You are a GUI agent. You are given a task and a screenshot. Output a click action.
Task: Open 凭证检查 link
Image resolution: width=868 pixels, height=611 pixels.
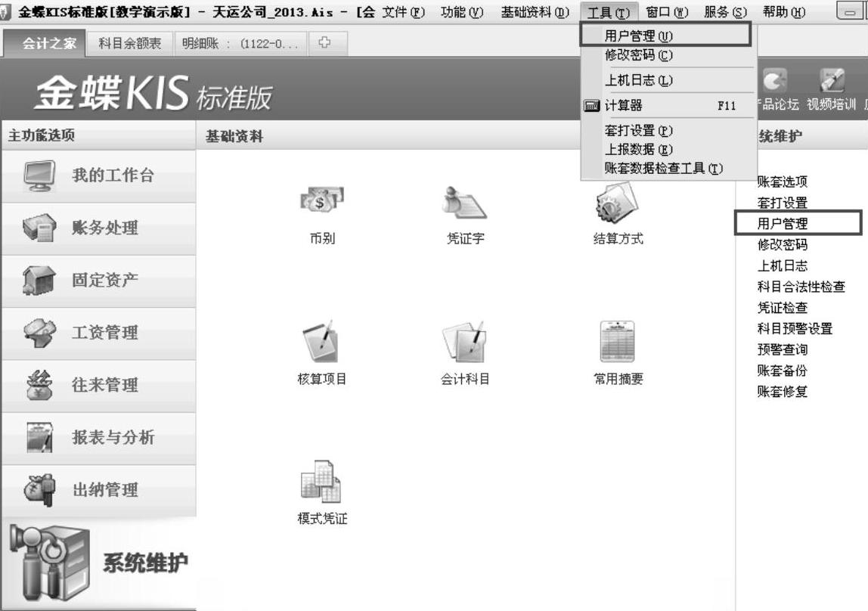783,308
